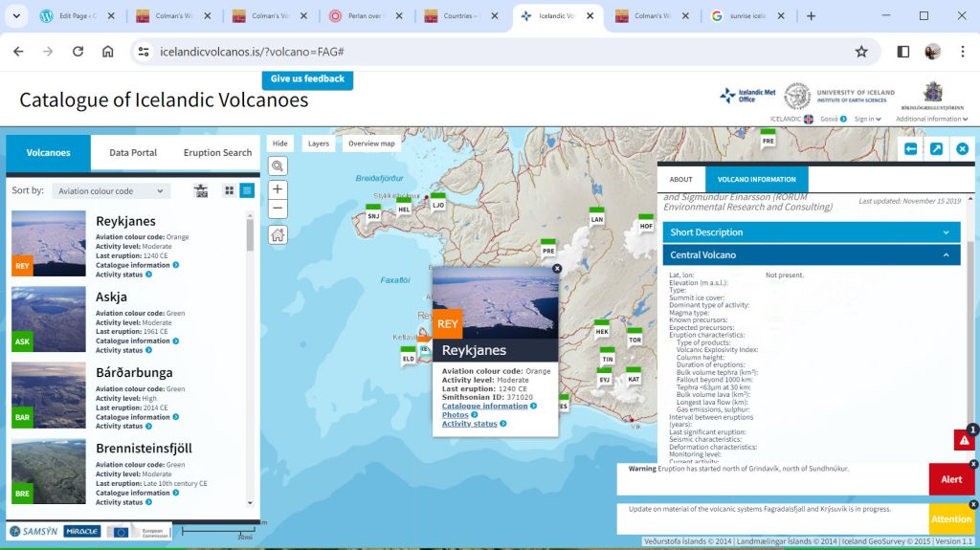The image size is (980, 550).
Task: Expand the Short Description section
Action: (x=811, y=232)
